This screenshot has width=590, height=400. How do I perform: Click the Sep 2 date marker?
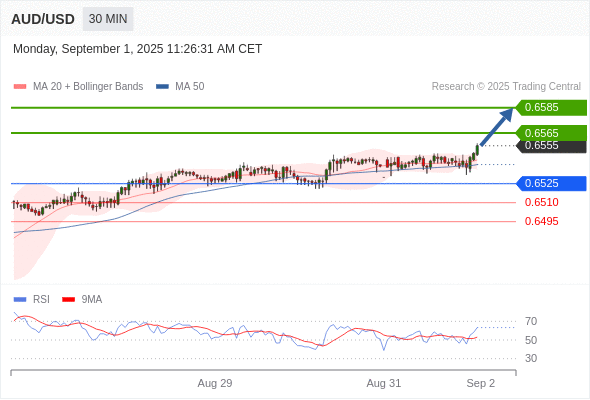tap(481, 383)
